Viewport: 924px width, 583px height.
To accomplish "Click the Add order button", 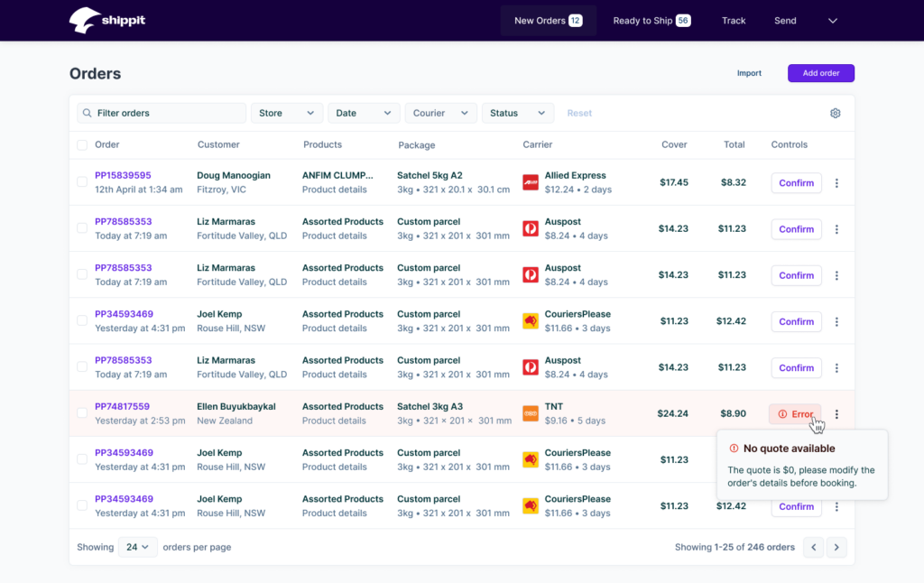I will [820, 73].
